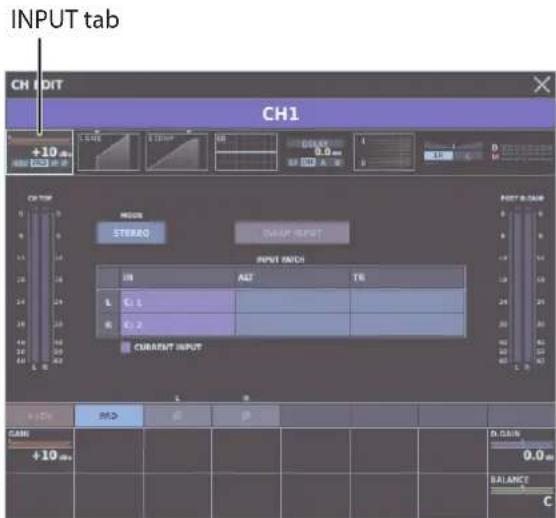Toggle the L channel phase button
The width and height of the screenshot is (556, 518).
click(x=177, y=416)
